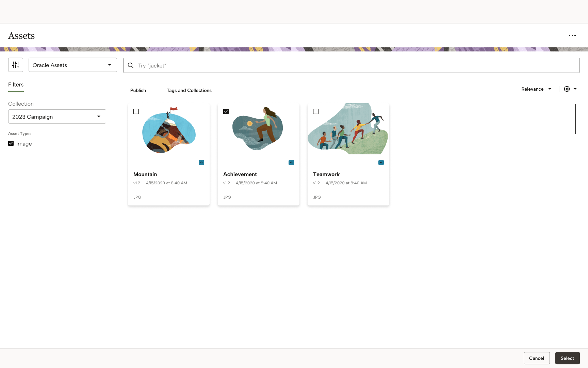
Task: Open the Publish menu
Action: coord(138,90)
